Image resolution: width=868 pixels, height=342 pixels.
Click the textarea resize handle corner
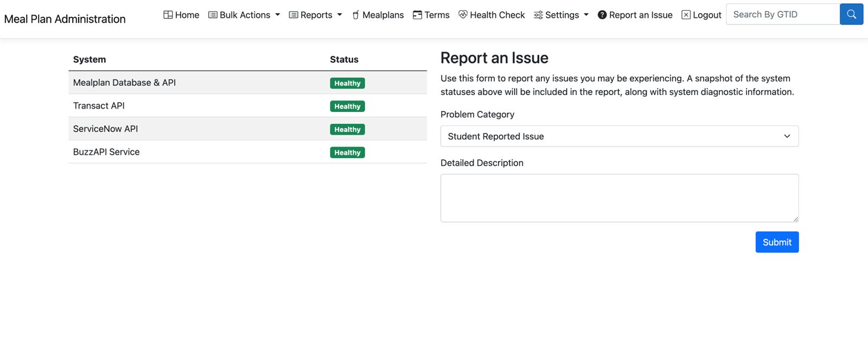pyautogui.click(x=795, y=219)
